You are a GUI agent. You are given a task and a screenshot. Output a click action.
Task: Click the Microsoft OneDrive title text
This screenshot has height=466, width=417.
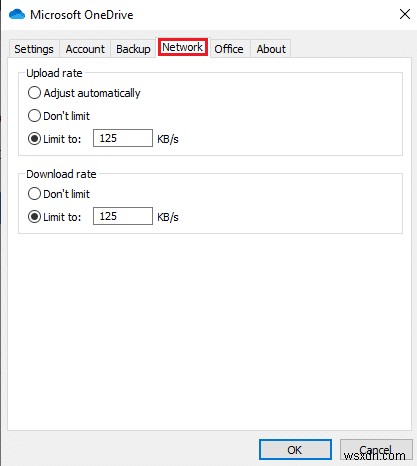pyautogui.click(x=82, y=15)
